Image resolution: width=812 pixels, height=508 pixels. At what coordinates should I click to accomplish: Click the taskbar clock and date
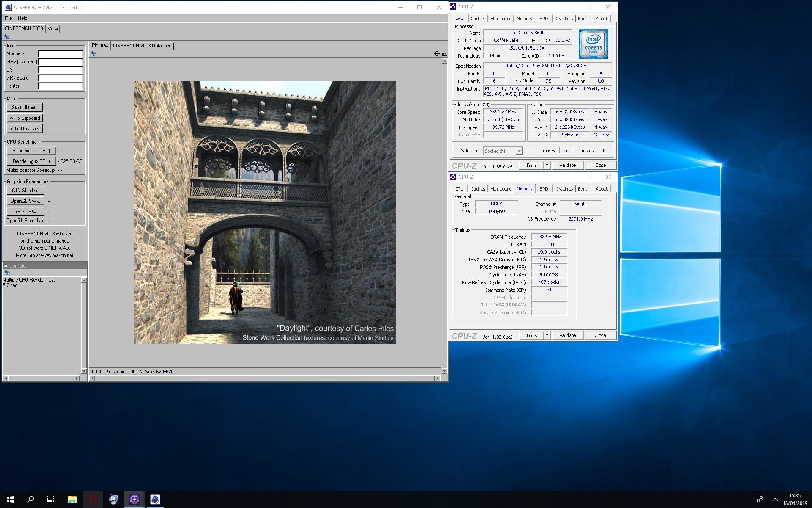(x=795, y=500)
